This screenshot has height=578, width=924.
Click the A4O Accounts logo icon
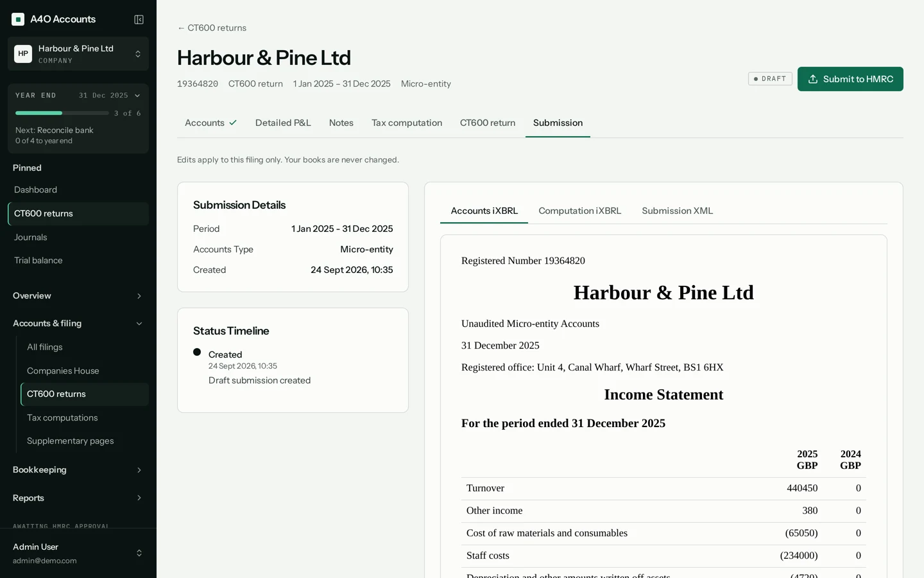click(18, 19)
